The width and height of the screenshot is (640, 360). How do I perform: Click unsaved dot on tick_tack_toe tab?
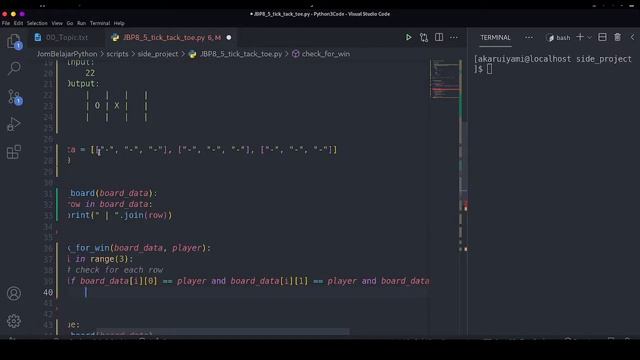click(x=229, y=38)
